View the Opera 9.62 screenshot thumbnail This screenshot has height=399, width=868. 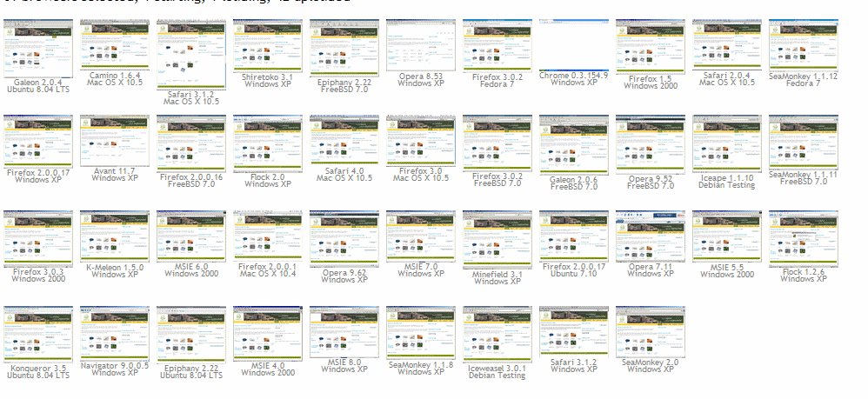coord(344,238)
